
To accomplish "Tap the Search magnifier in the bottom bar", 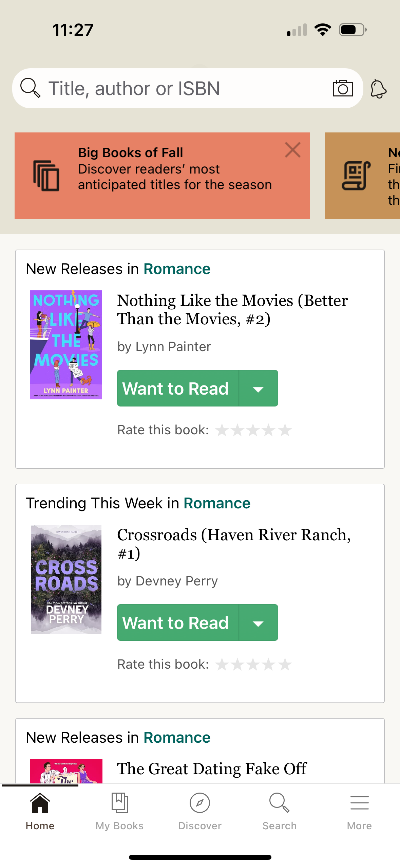I will tap(279, 802).
